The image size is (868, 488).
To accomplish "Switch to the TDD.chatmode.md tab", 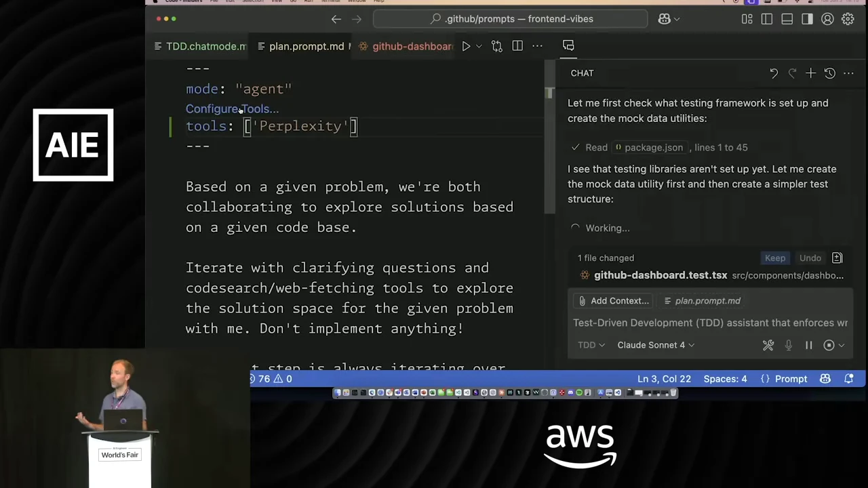I will click(x=200, y=46).
